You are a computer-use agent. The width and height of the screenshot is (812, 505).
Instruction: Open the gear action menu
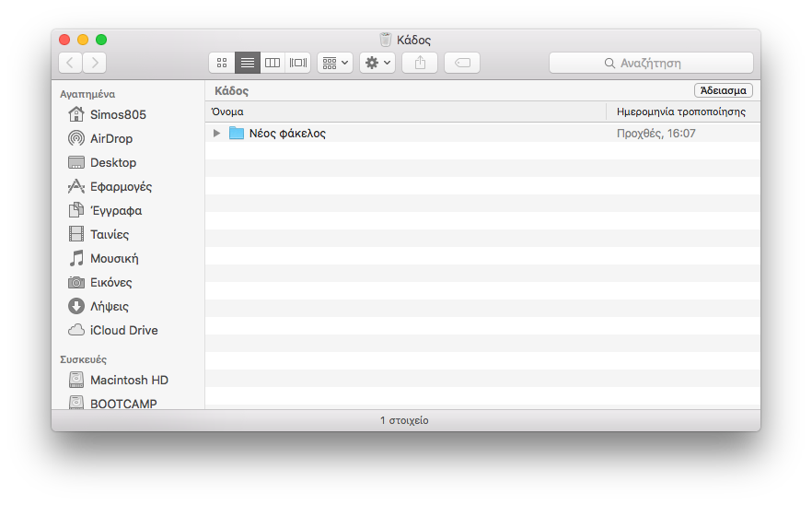(x=377, y=63)
